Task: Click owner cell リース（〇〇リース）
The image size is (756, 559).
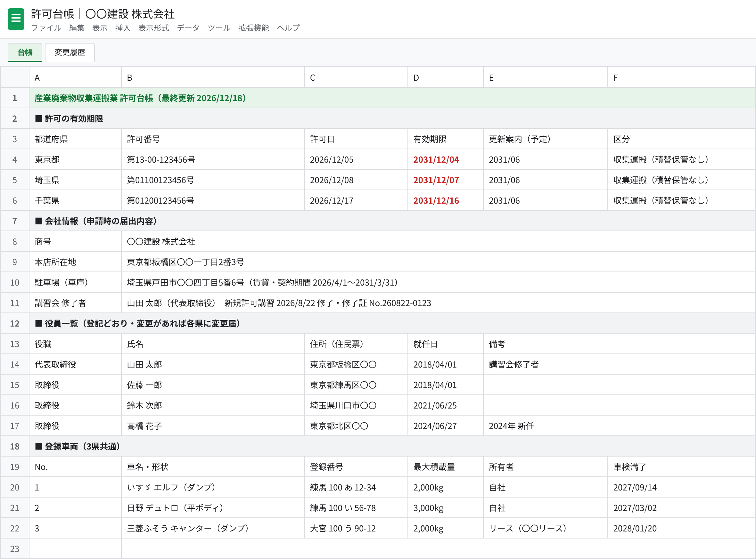Action: (x=546, y=528)
